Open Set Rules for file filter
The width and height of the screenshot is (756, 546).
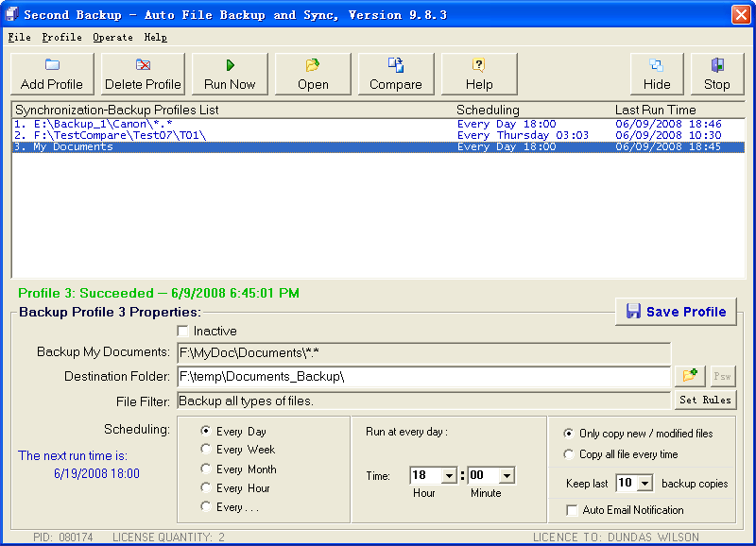coord(705,400)
